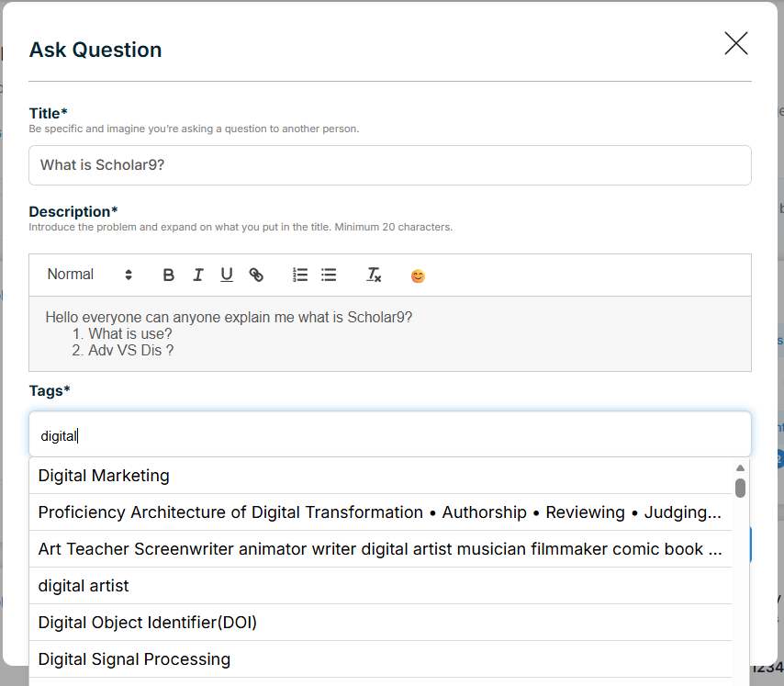The height and width of the screenshot is (686, 784).
Task: Apply numbered list formatting
Action: [300, 275]
